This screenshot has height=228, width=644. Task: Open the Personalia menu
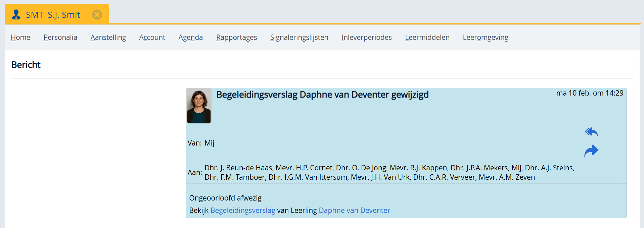click(x=60, y=37)
